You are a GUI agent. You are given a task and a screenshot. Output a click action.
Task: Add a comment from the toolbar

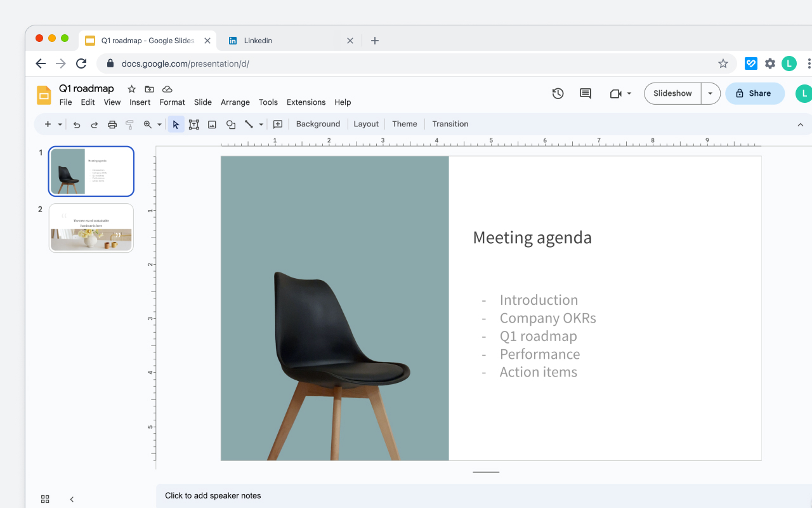tap(278, 124)
